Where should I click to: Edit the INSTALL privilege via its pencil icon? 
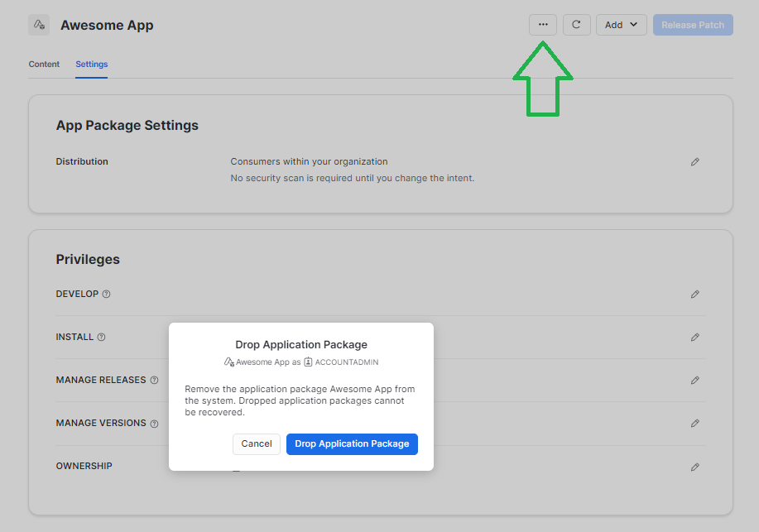694,337
